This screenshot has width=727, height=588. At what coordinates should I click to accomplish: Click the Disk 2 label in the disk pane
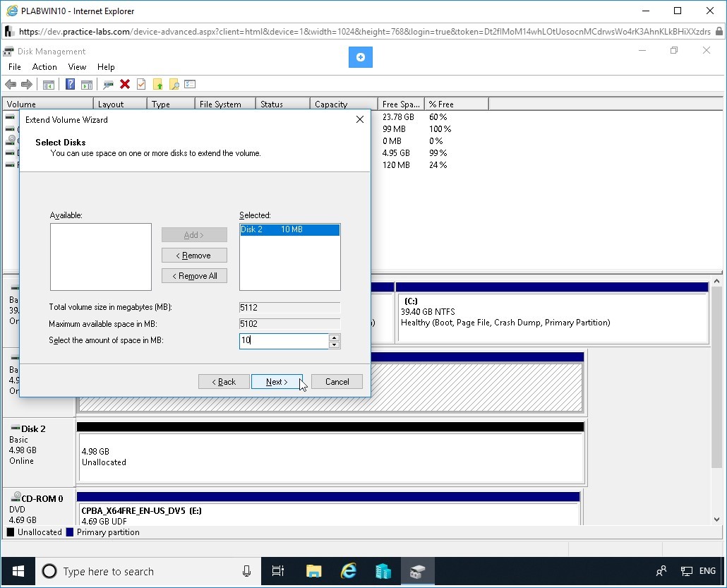[x=33, y=429]
